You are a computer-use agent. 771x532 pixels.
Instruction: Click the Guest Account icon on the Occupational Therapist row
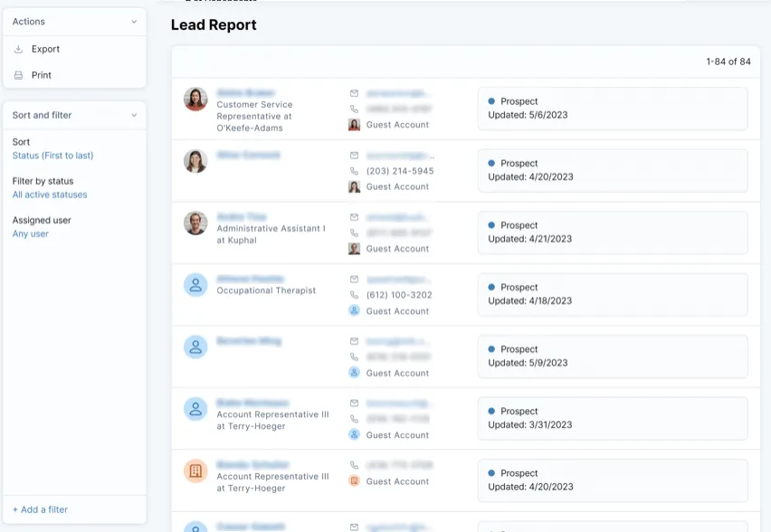pos(354,310)
